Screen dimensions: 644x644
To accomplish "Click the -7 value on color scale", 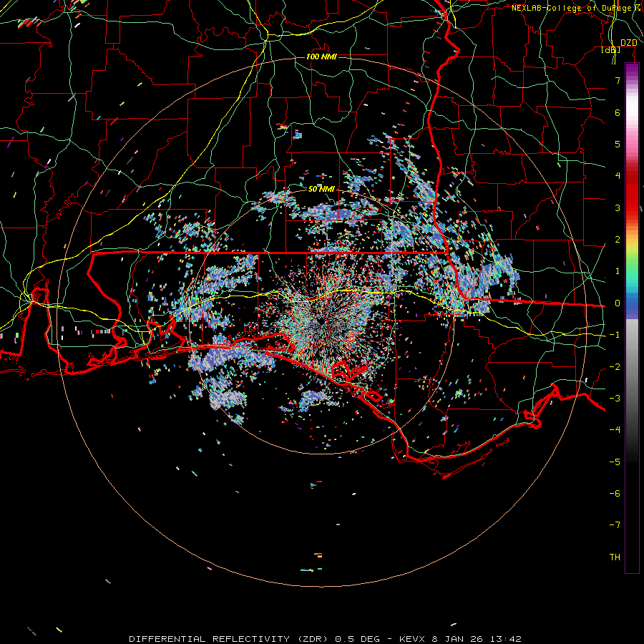I will [x=615, y=525].
